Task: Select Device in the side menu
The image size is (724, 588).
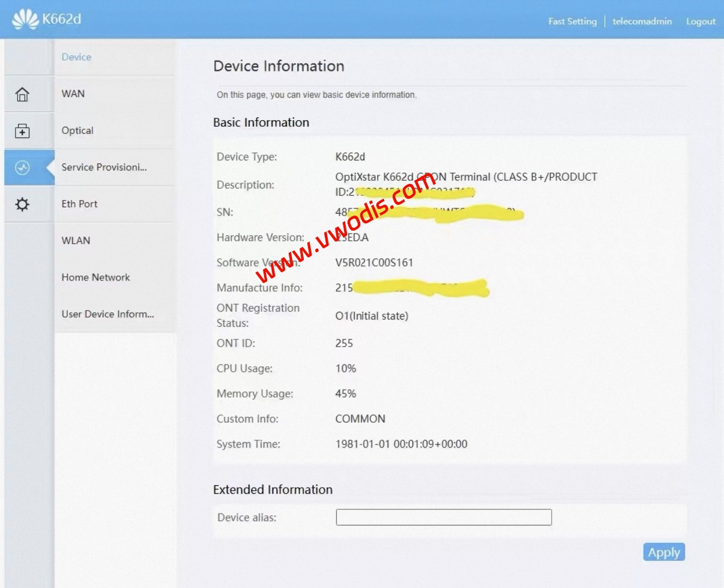Action: pyautogui.click(x=77, y=57)
